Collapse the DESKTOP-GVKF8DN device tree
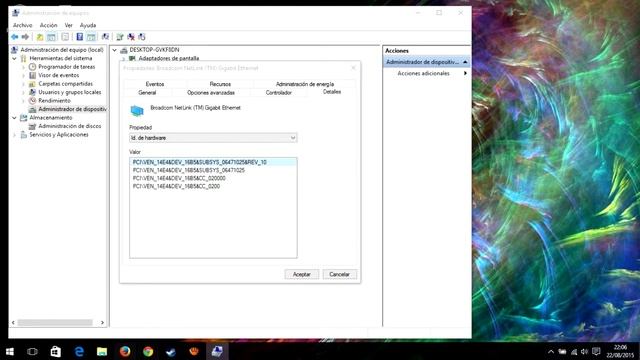This screenshot has height=360, width=640. [x=115, y=50]
